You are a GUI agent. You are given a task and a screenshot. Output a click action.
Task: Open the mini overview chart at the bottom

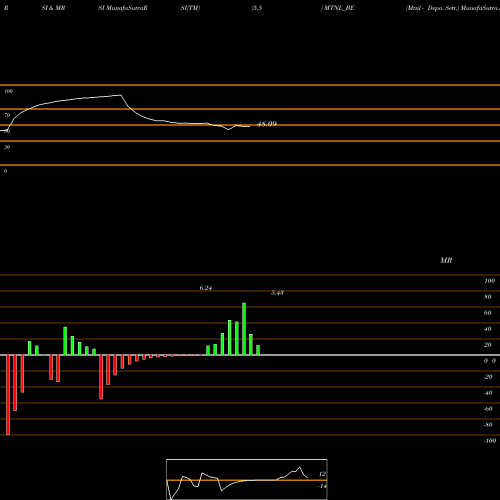point(247,479)
